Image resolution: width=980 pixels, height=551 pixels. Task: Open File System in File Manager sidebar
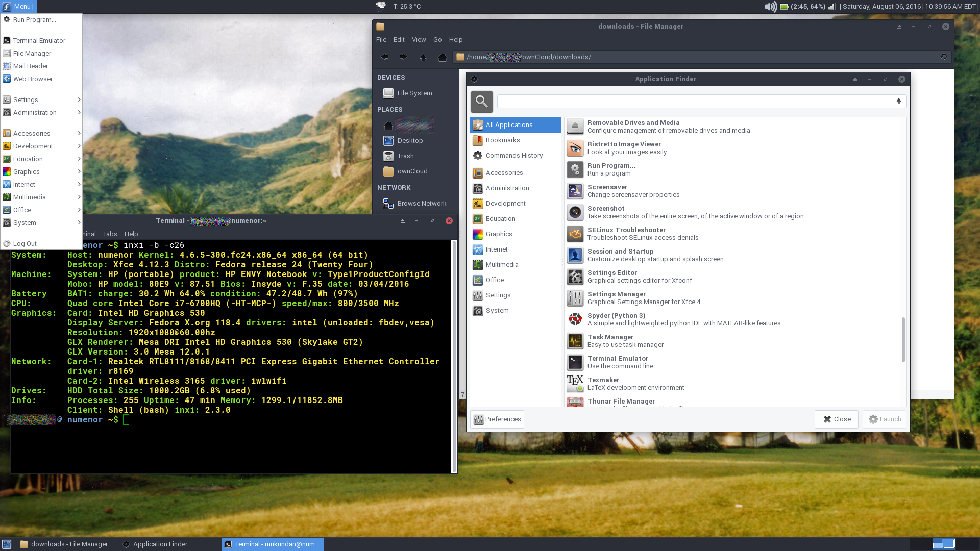tap(415, 93)
